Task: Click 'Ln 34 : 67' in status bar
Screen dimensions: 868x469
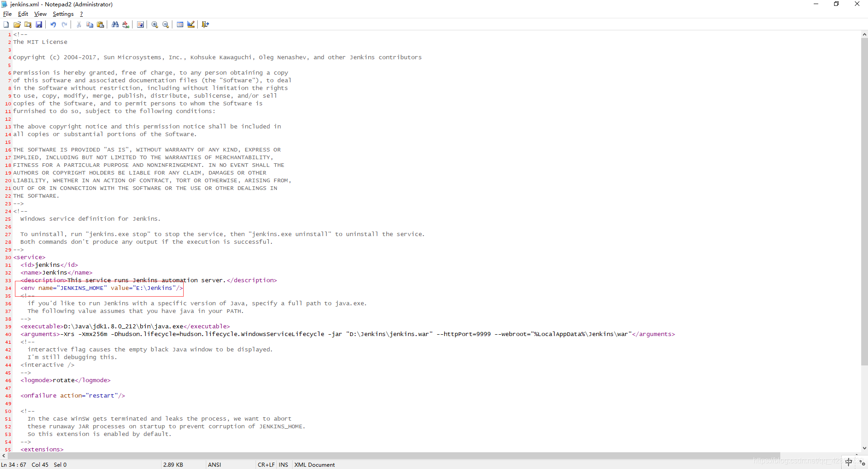Action: click(14, 465)
